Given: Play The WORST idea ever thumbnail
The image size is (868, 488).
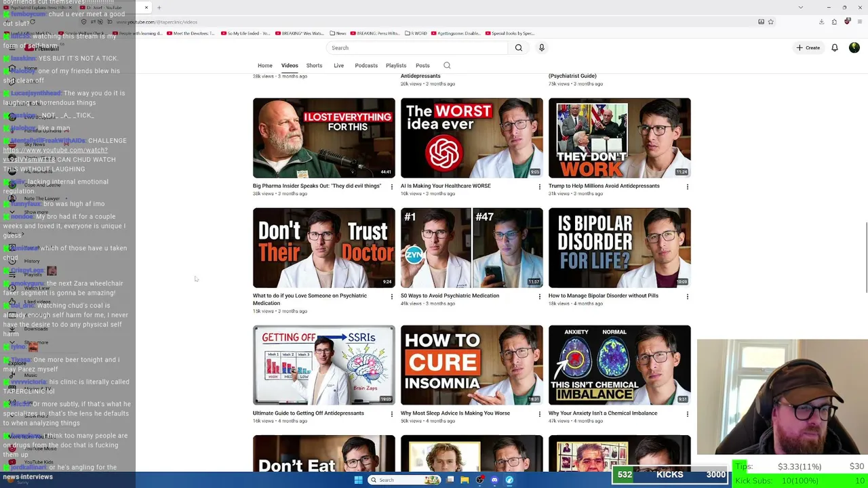Looking at the screenshot, I should (x=472, y=138).
